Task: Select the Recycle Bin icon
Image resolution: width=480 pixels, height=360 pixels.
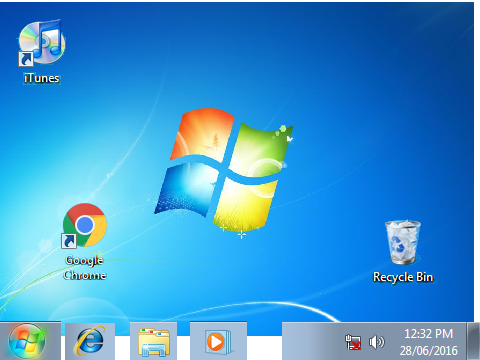Action: [403, 242]
